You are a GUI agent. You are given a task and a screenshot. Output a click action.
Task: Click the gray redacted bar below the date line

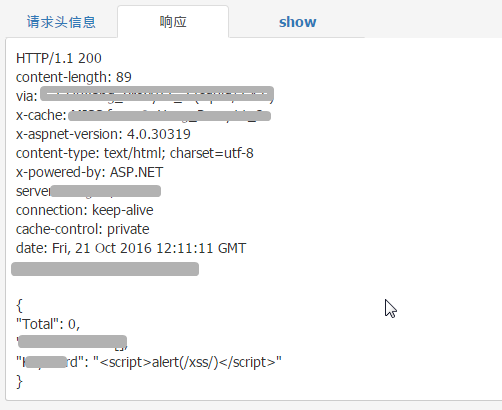coord(105,269)
